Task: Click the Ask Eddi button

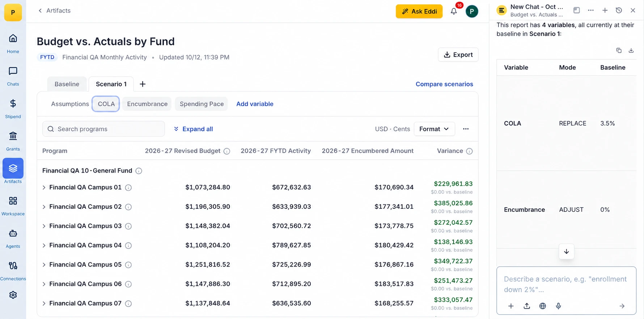Action: [419, 11]
